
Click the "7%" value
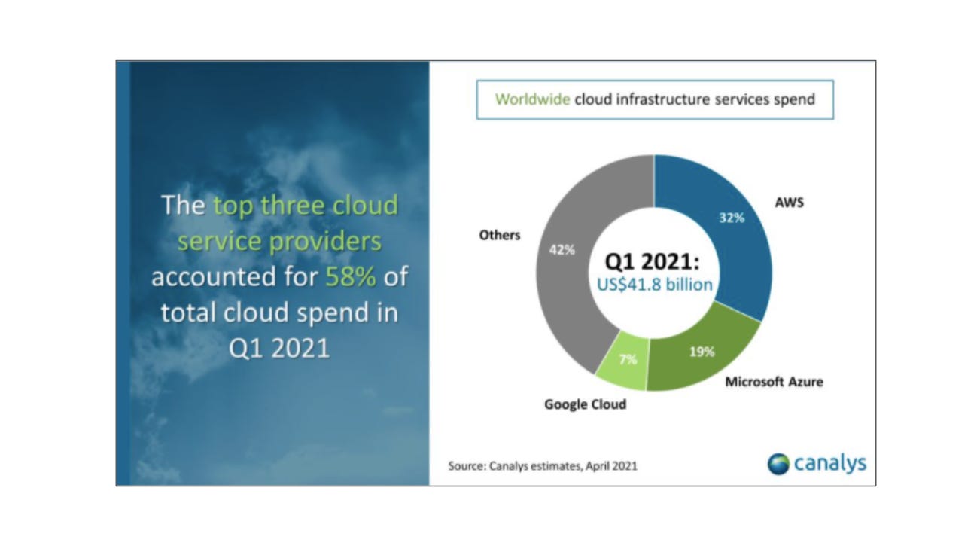coord(628,359)
